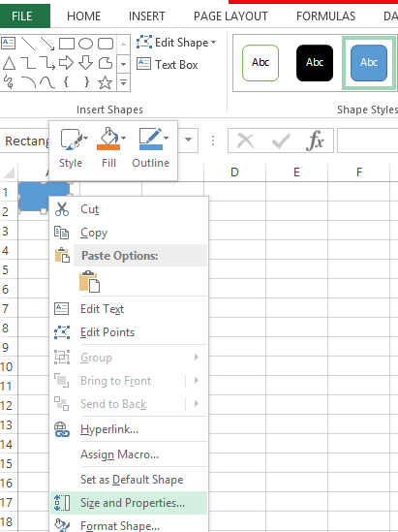
Task: Open the Style gallery in mini toolbar
Action: (71, 148)
